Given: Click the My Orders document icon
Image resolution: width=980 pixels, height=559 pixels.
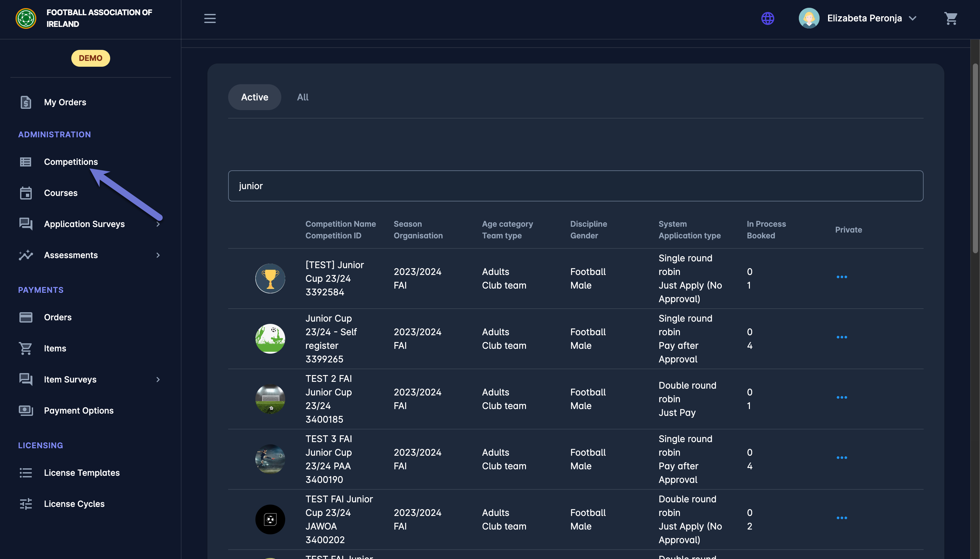Looking at the screenshot, I should (26, 102).
